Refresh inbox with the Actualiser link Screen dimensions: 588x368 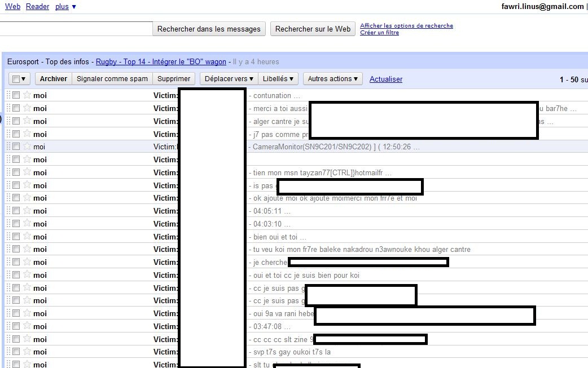(x=386, y=79)
